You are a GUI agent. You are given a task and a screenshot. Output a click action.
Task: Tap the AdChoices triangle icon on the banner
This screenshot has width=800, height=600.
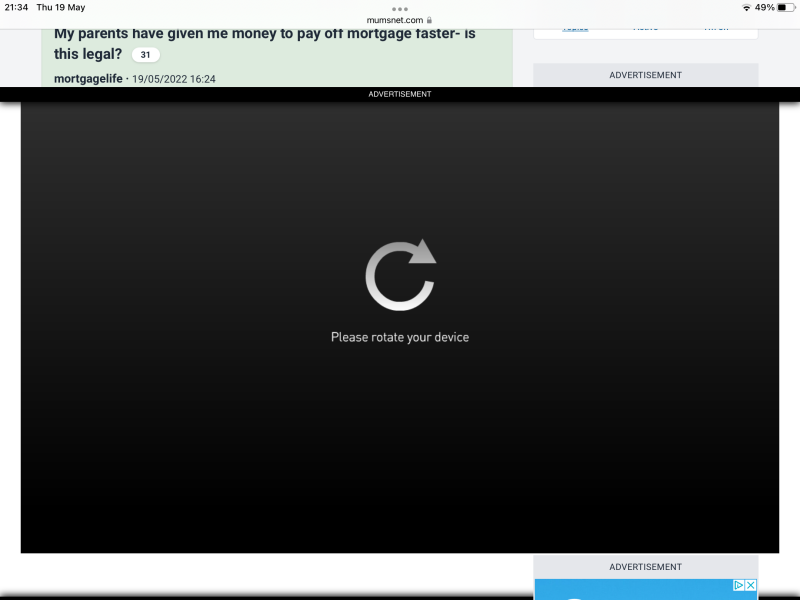pos(739,585)
